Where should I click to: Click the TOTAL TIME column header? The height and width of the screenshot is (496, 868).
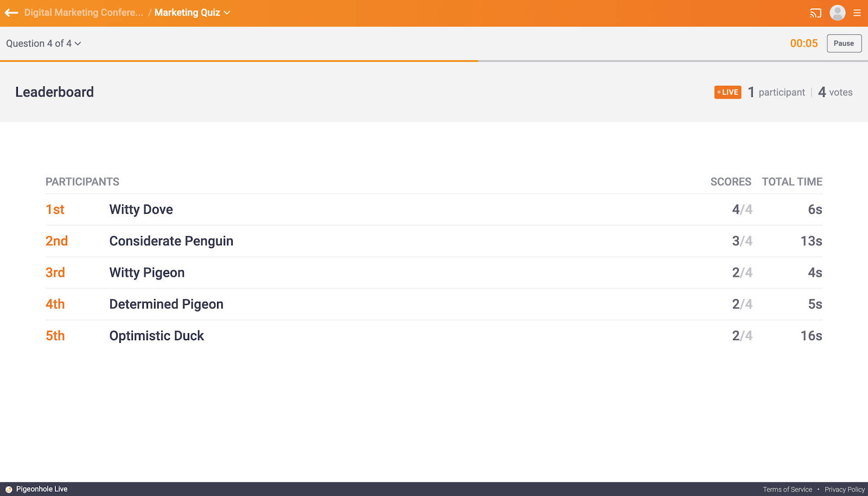pyautogui.click(x=792, y=182)
